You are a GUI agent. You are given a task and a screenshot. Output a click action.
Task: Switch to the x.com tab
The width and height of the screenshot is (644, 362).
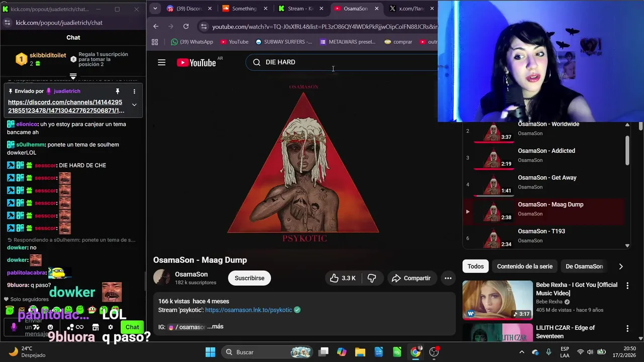412,9
